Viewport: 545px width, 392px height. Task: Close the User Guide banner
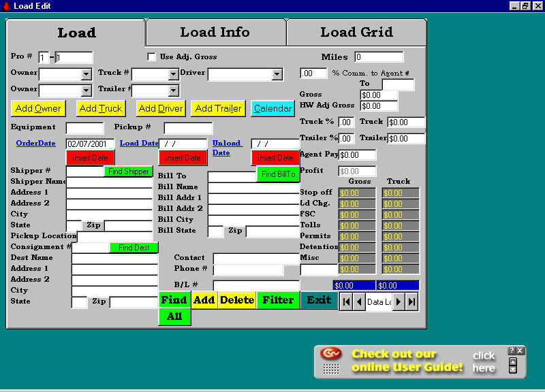520,350
